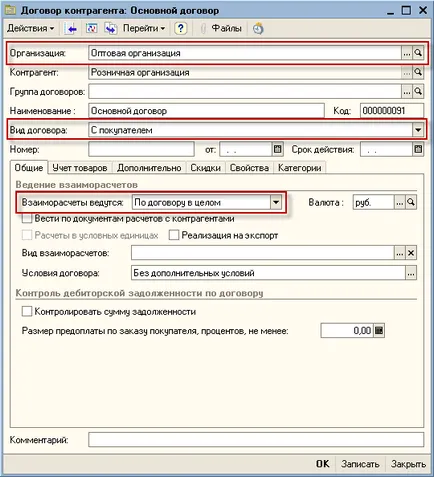Open the Категории tab
This screenshot has height=477, width=434.
[299, 168]
